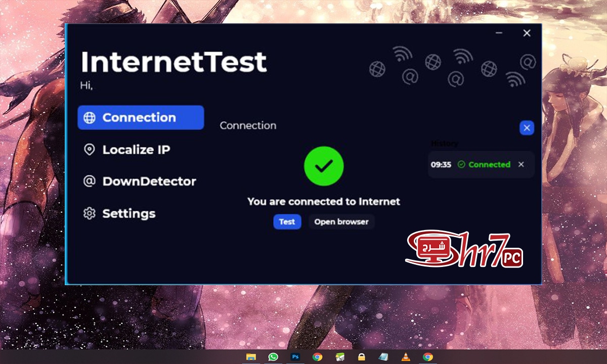Open File Explorer from the taskbar
Screen dimensions: 607x364
pos(250,357)
